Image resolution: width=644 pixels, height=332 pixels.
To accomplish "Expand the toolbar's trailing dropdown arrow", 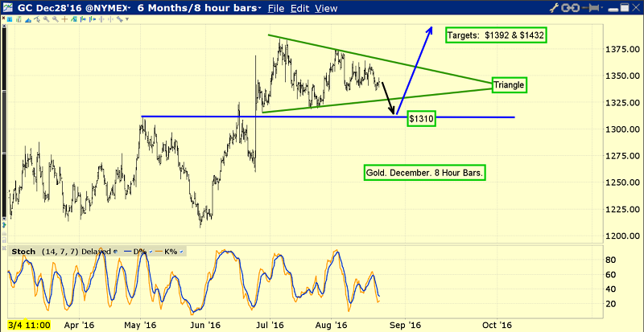I will click(x=127, y=18).
